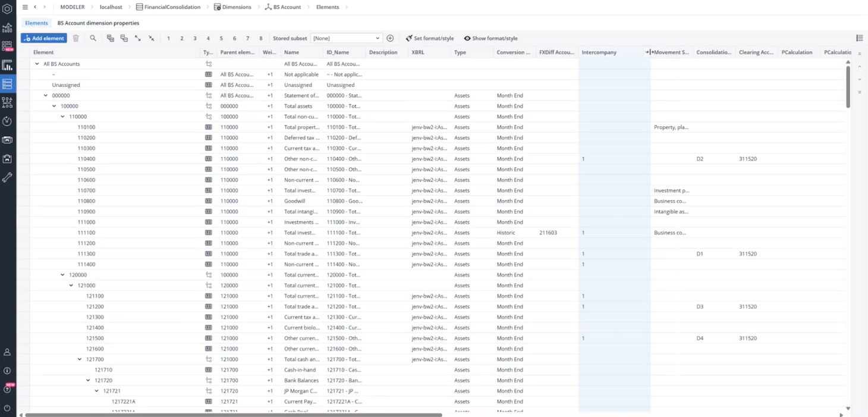Screen dimensions: 868x417
Task: Click the plus icon beside Stored subset
Action: click(390, 38)
